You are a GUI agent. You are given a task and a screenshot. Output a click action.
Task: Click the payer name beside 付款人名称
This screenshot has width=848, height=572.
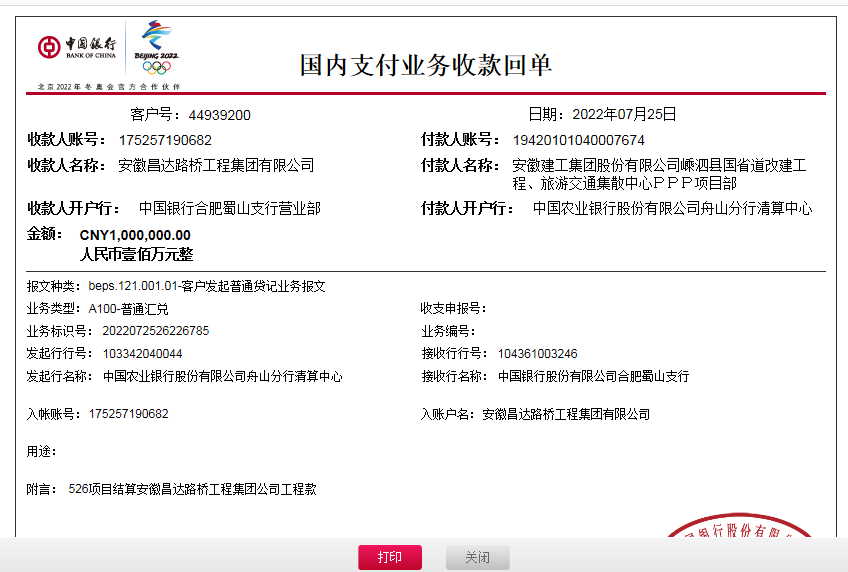tap(658, 174)
